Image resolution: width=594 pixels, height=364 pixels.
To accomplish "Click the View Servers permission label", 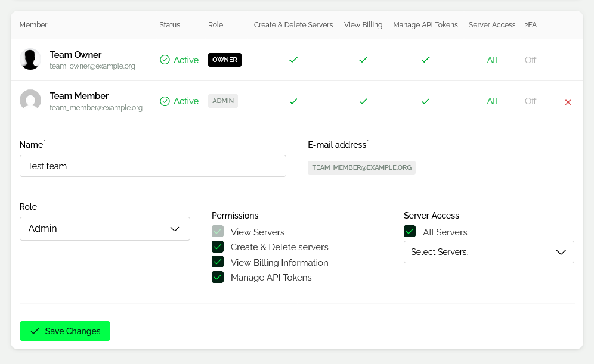I will tap(258, 232).
